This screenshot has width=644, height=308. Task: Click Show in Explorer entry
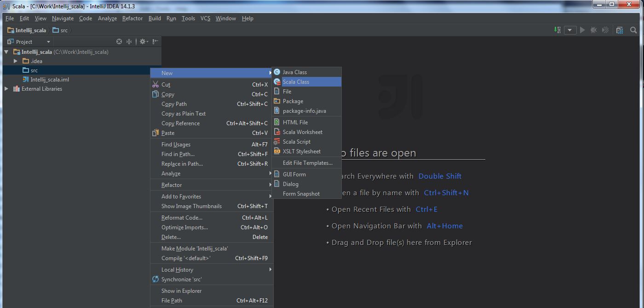(212, 291)
